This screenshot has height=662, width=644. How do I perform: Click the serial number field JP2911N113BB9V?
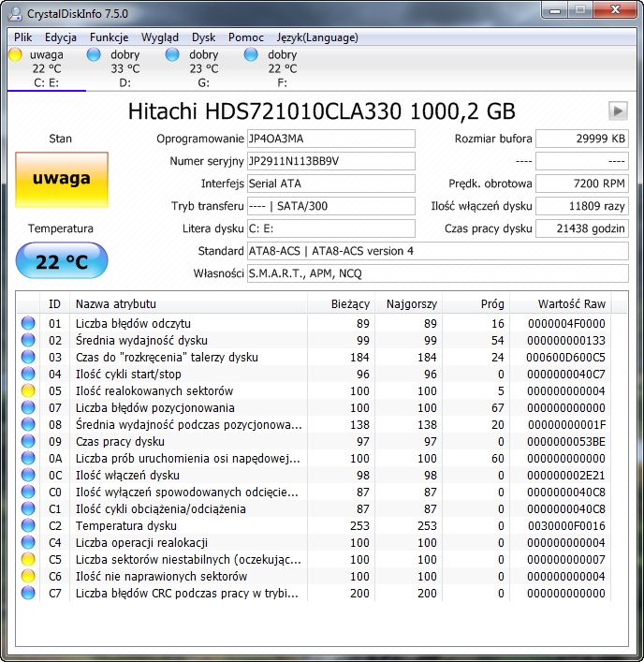330,161
